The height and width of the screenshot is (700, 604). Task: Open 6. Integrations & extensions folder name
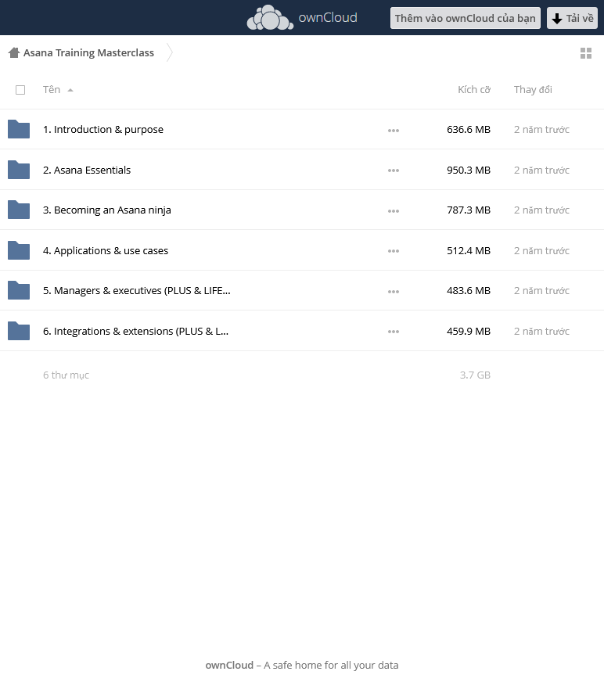135,332
